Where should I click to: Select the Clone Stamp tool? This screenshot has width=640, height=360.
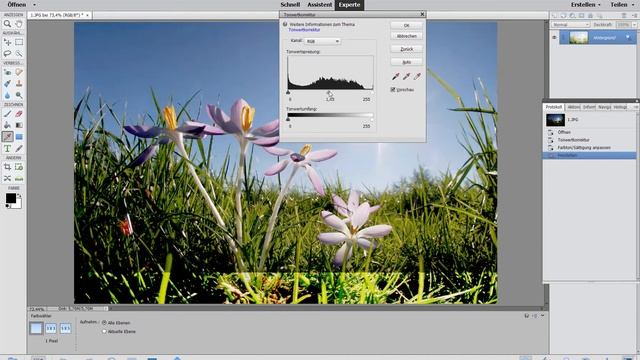[x=19, y=84]
